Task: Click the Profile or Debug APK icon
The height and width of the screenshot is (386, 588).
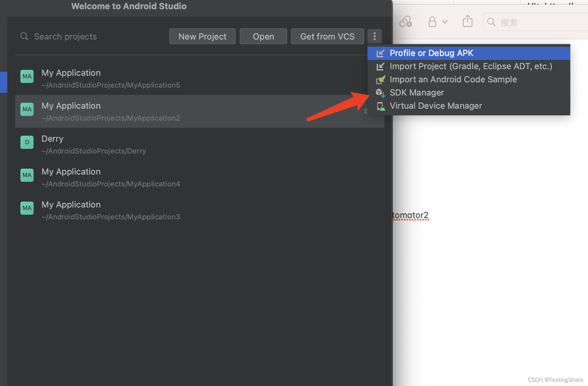Action: click(x=380, y=53)
